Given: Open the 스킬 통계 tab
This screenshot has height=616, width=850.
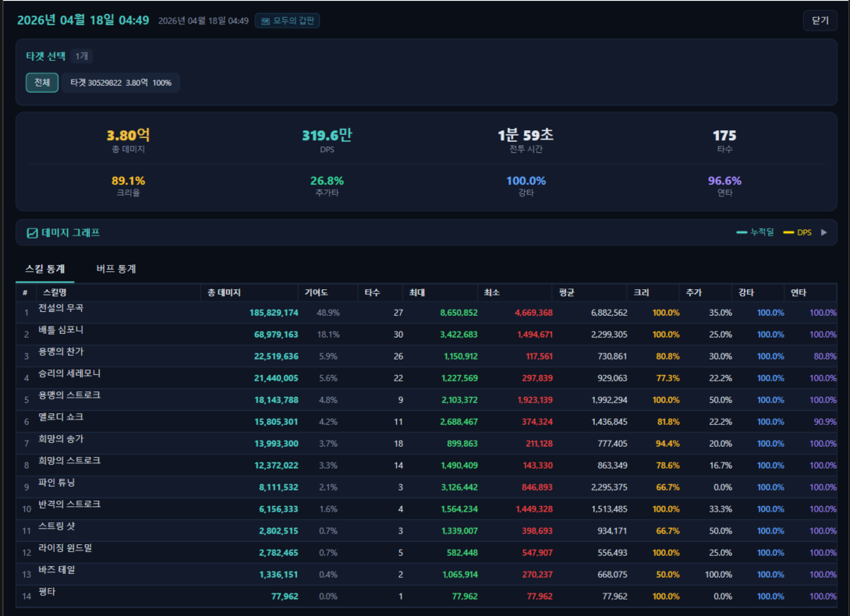Looking at the screenshot, I should (45, 269).
